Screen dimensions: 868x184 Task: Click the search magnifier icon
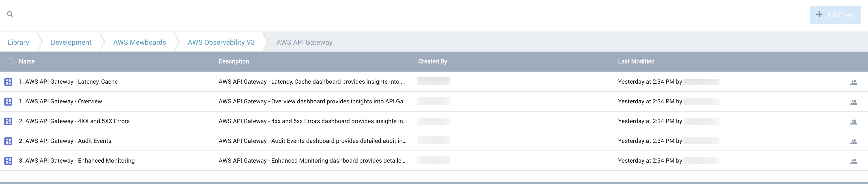[10, 14]
